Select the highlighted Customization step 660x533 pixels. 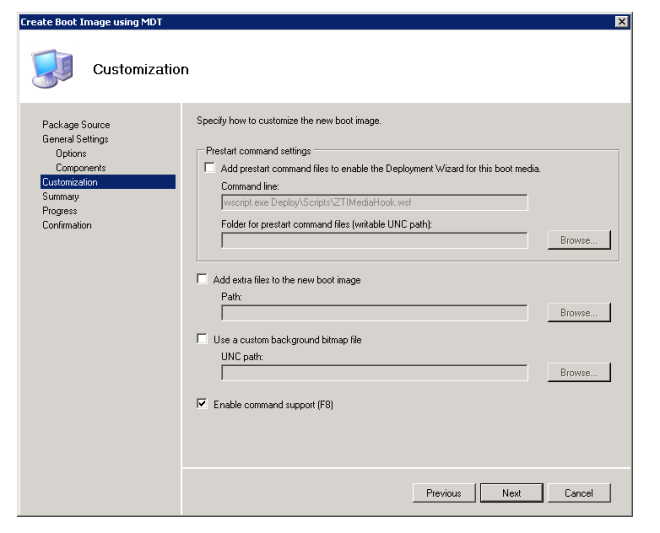coord(70,182)
